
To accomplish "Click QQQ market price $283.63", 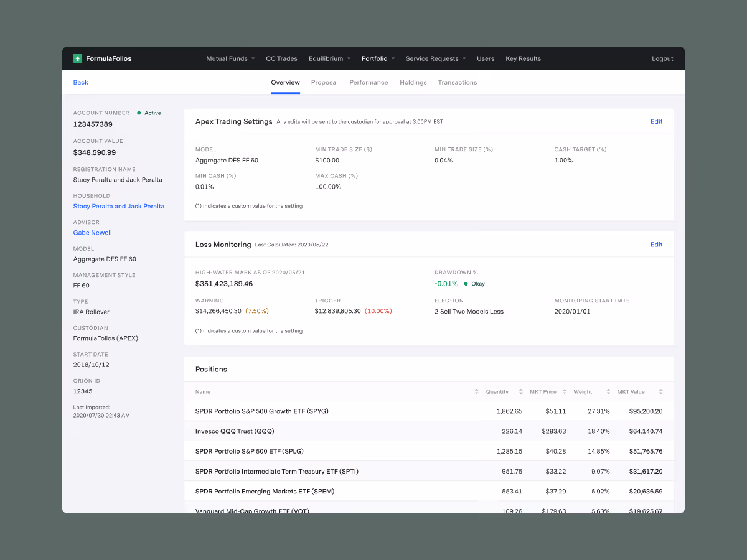I will pyautogui.click(x=553, y=431).
